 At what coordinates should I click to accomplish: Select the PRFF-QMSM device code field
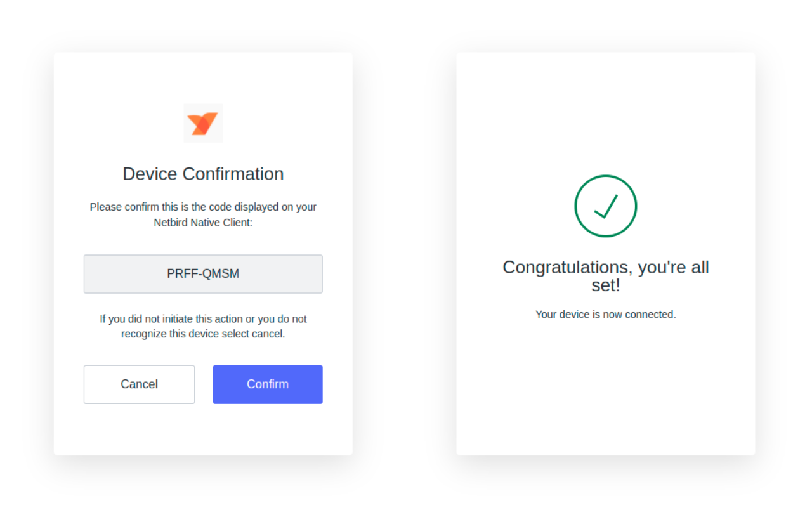point(203,274)
